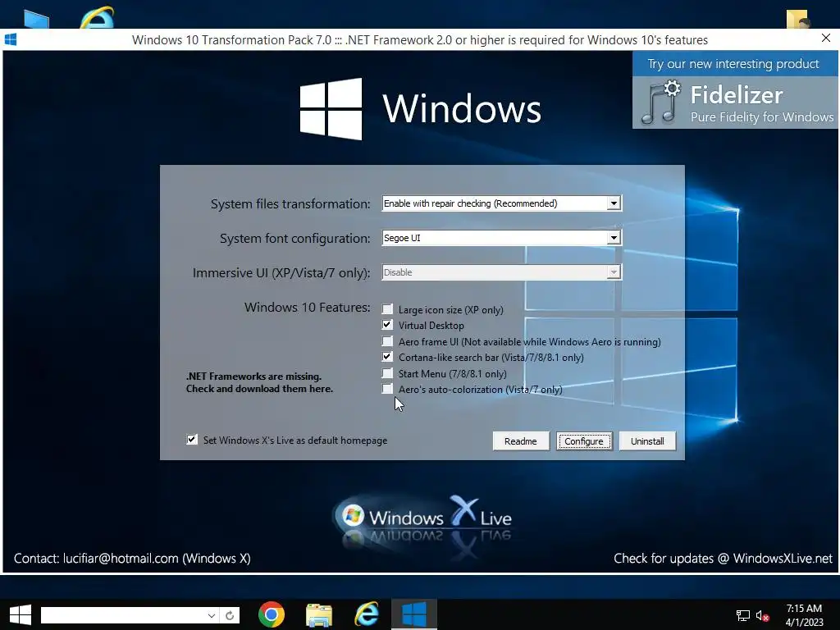Uncheck Set Windows X's Live as homepage
Screen dimensions: 840x630
pos(192,440)
